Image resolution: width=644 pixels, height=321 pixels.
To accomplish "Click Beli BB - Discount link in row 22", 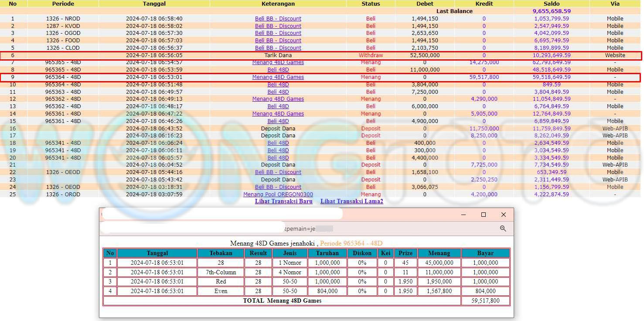I will [278, 172].
